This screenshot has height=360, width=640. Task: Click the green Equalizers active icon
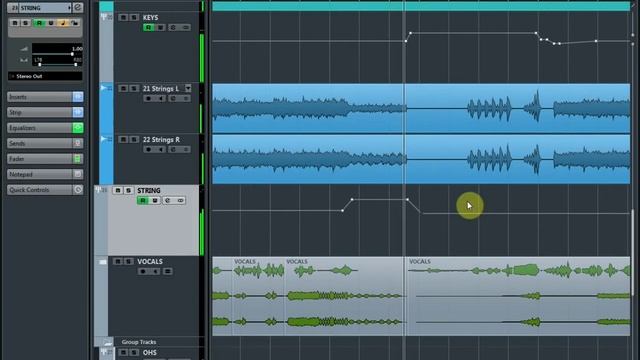[78, 128]
